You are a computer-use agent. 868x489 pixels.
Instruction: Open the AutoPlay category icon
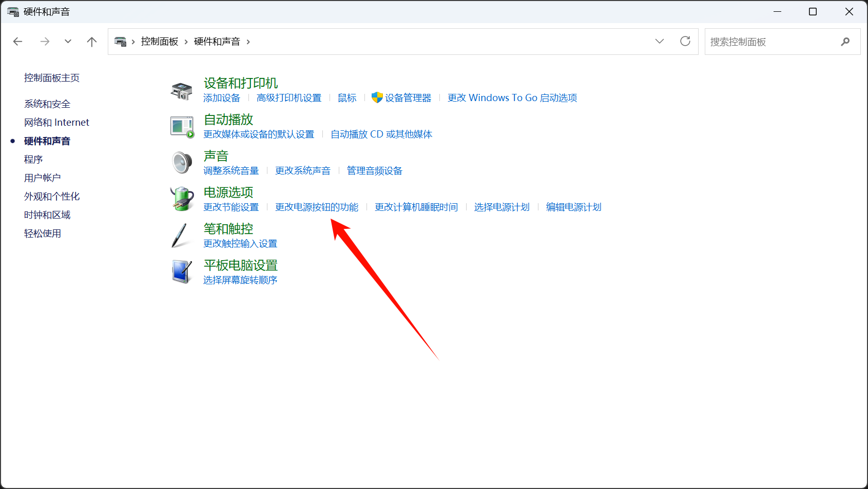click(182, 127)
